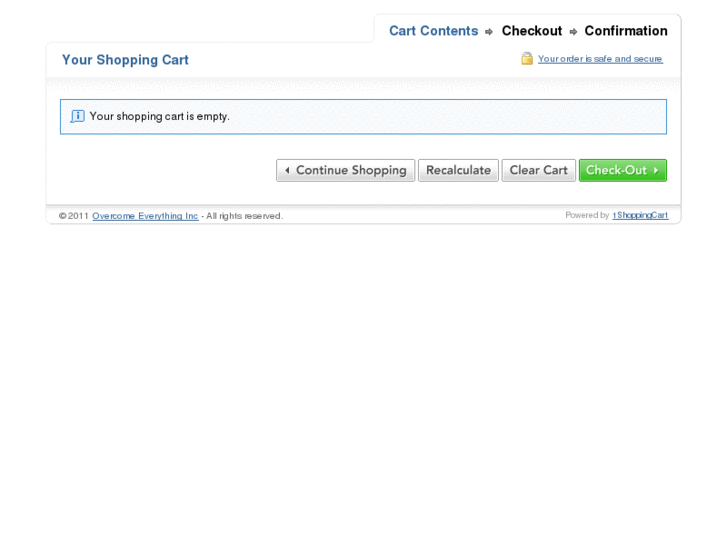The image size is (727, 545).
Task: Click the 'Your shopping cart is empty' message
Action: (x=160, y=116)
